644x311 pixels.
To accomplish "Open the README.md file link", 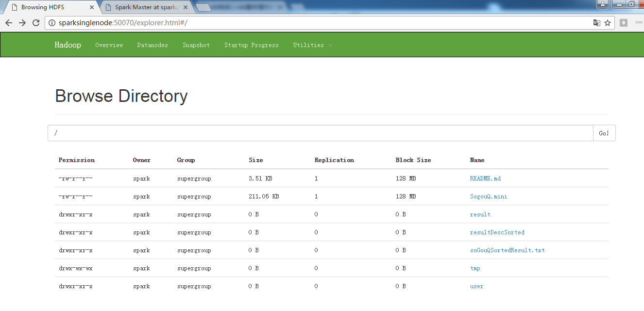I will click(x=485, y=179).
